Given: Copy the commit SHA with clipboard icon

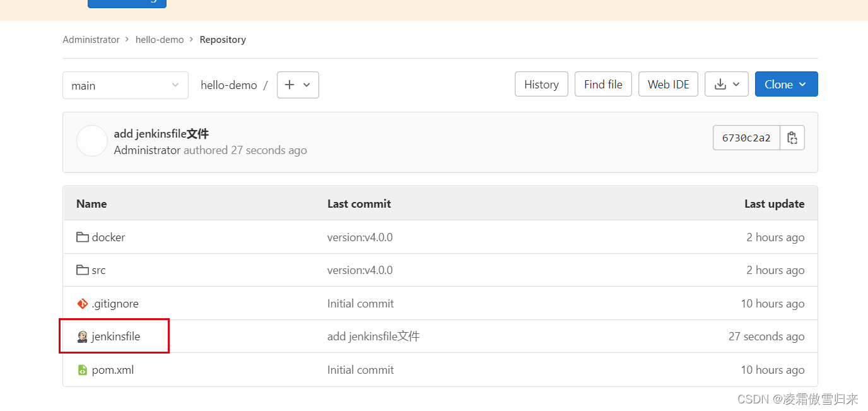Looking at the screenshot, I should [x=792, y=138].
